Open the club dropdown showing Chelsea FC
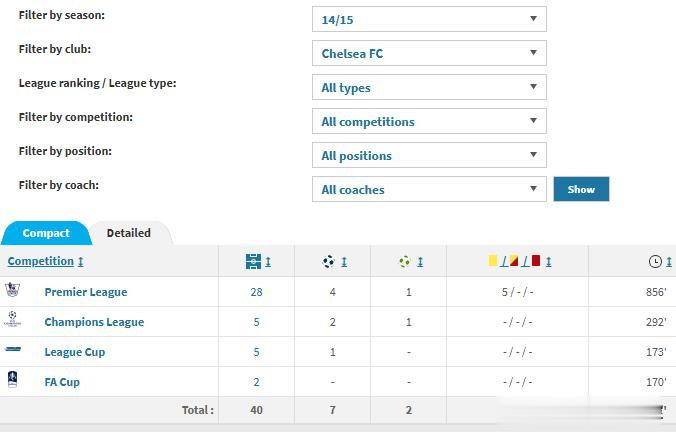Image resolution: width=676 pixels, height=432 pixels. tap(429, 53)
